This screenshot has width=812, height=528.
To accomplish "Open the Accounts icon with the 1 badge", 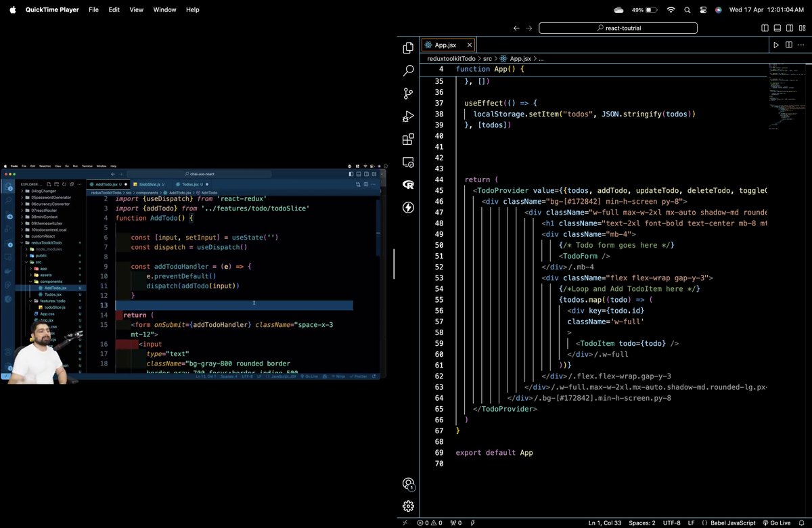I will click(x=408, y=483).
